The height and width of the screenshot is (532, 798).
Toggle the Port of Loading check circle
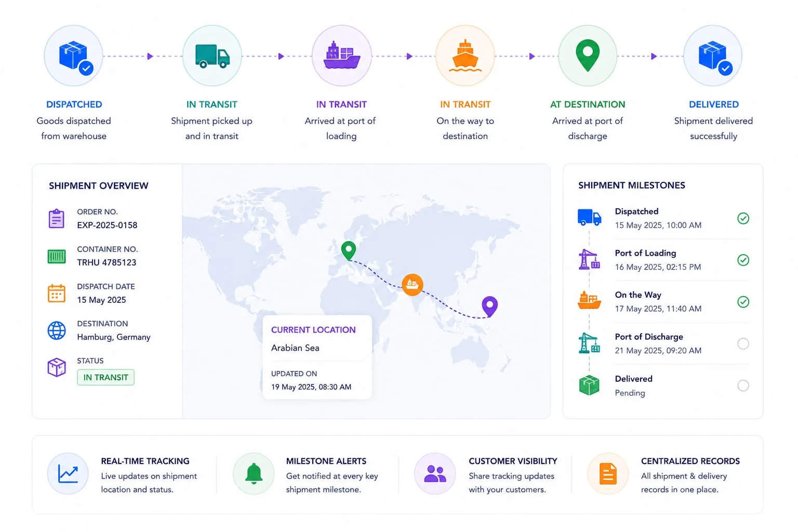tap(743, 260)
